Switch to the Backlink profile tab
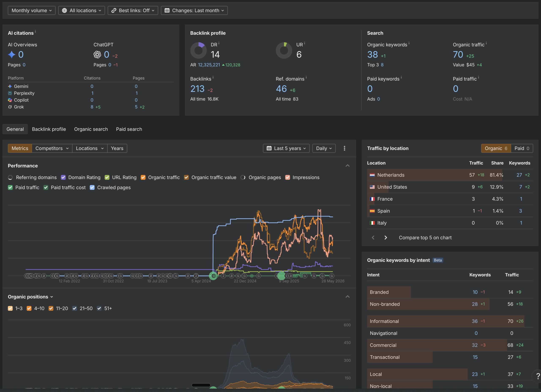 (x=49, y=129)
